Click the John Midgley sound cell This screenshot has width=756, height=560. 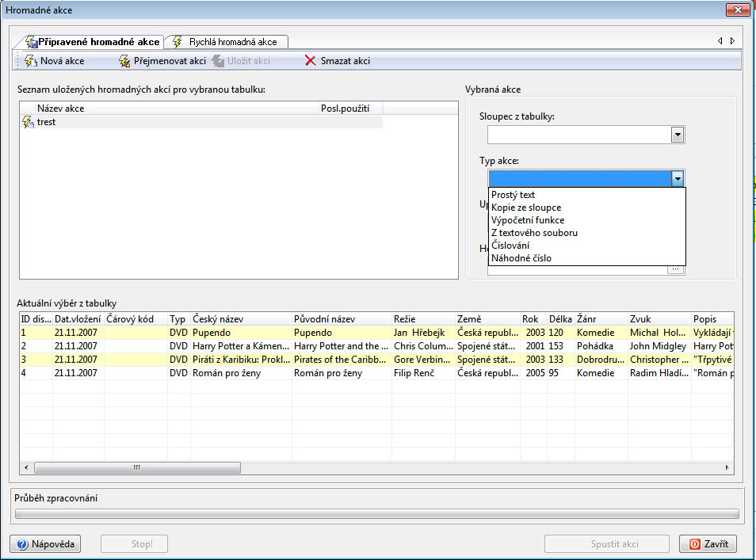(659, 346)
